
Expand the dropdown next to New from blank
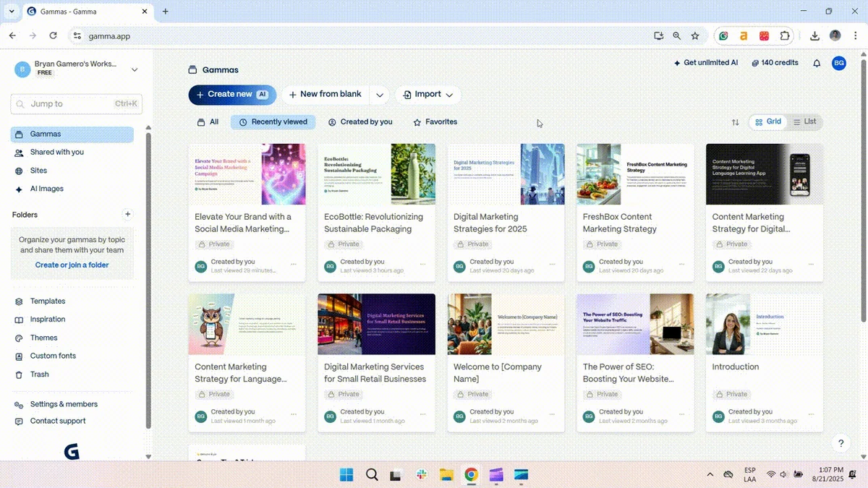(379, 94)
